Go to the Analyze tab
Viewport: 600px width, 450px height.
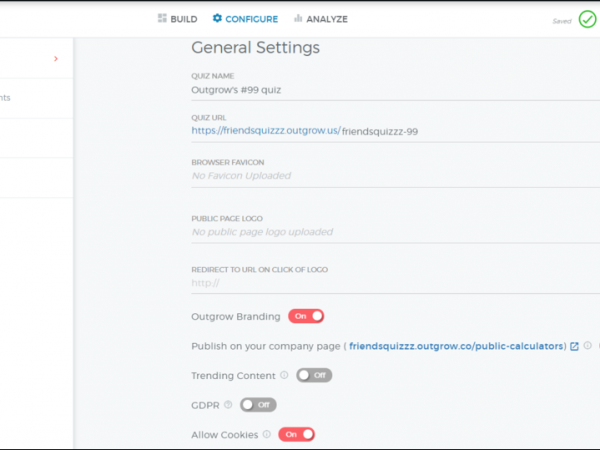320,19
